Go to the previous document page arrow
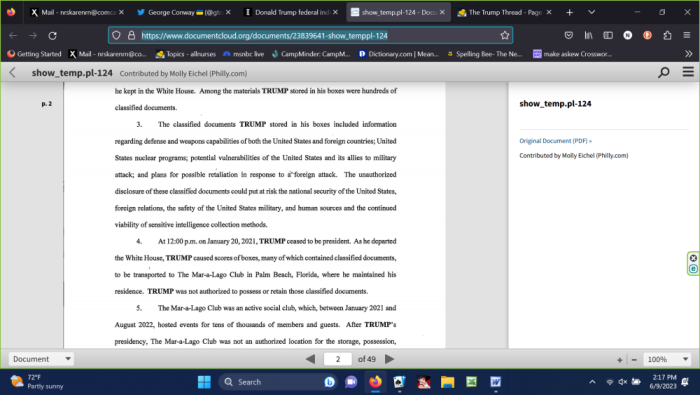This screenshot has width=700, height=395. point(310,359)
